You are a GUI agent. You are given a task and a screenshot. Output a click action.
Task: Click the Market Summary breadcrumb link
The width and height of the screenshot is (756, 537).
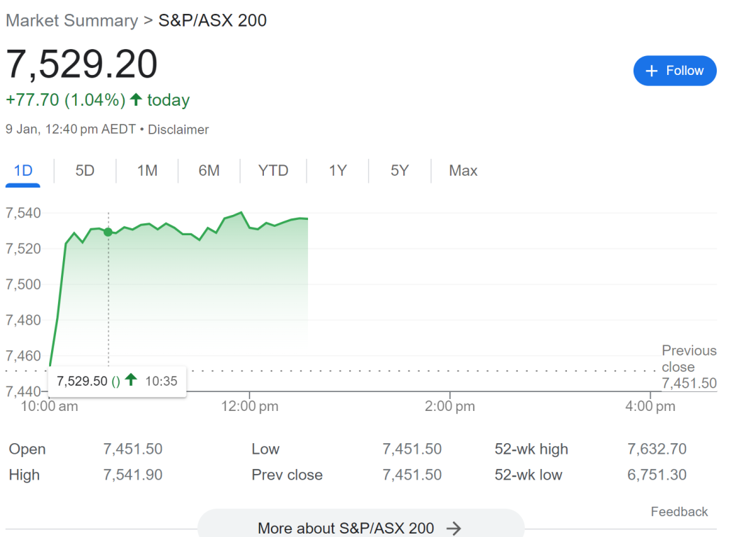tap(71, 20)
